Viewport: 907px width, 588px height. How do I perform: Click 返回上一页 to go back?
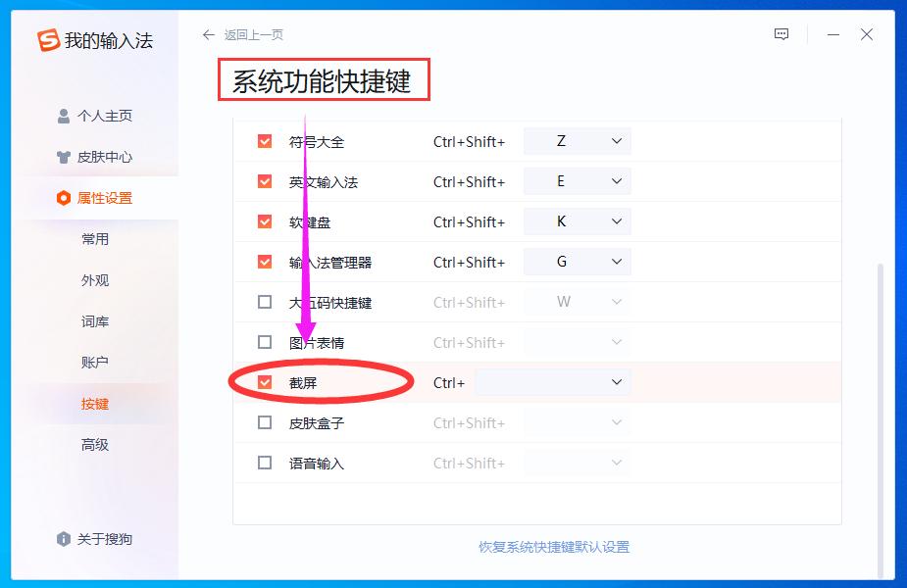point(255,34)
